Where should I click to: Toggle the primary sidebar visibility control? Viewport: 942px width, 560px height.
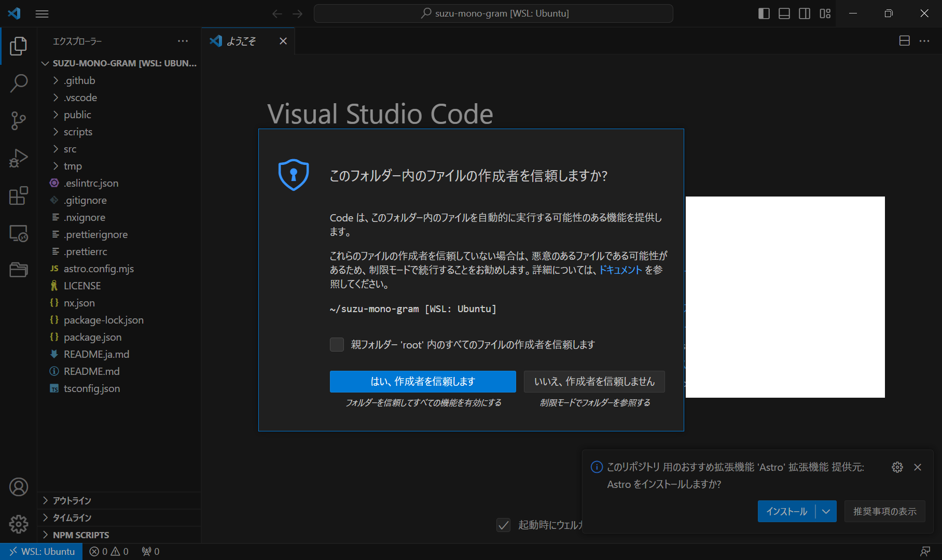click(x=764, y=13)
